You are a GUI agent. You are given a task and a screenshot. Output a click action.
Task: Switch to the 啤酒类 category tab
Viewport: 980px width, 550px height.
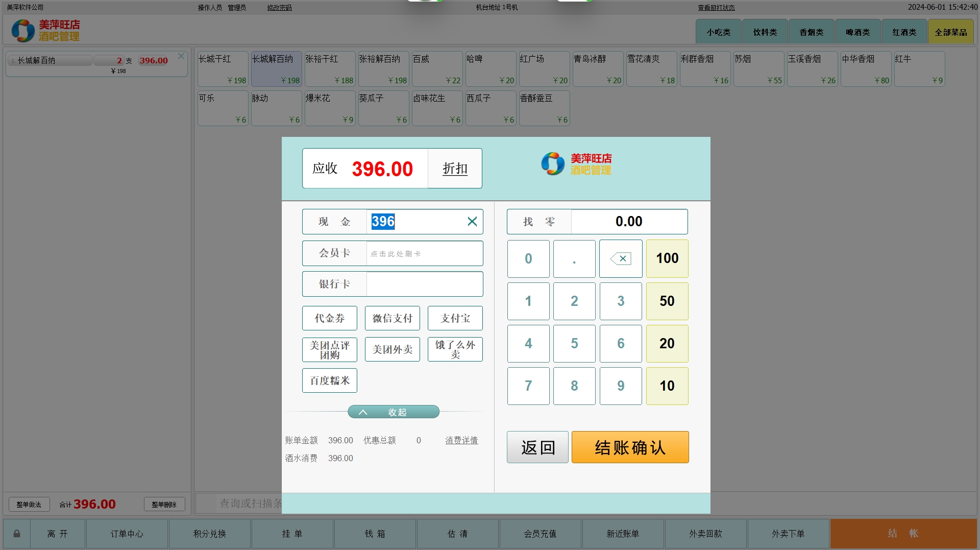pyautogui.click(x=857, y=32)
